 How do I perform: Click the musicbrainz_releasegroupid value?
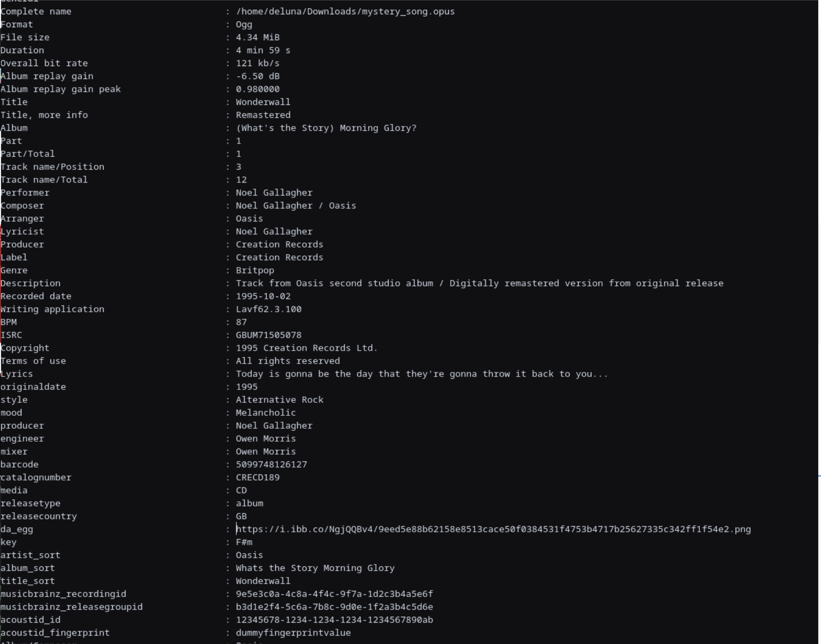click(x=334, y=607)
